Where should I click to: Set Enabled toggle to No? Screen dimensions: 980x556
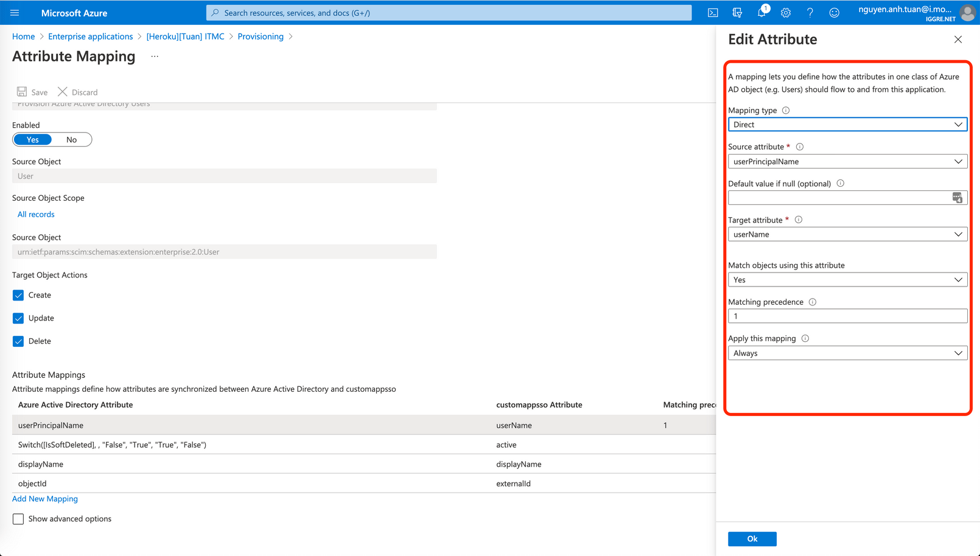pyautogui.click(x=71, y=140)
